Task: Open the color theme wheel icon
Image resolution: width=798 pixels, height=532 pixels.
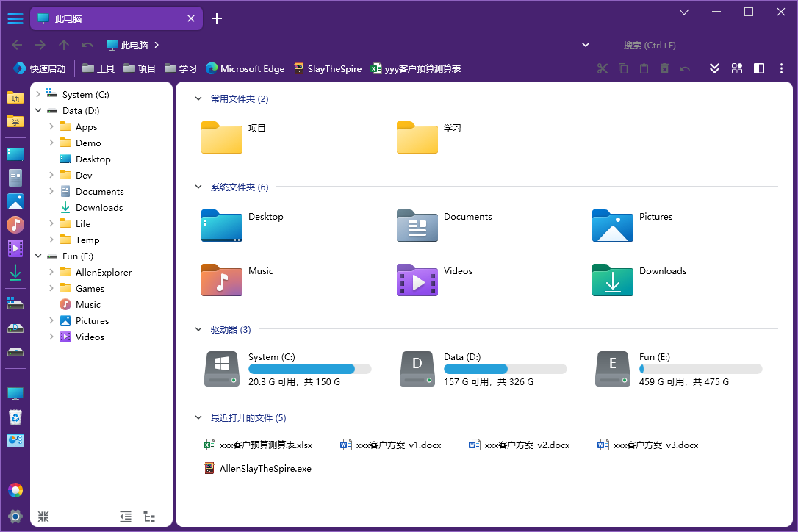Action: [x=15, y=490]
